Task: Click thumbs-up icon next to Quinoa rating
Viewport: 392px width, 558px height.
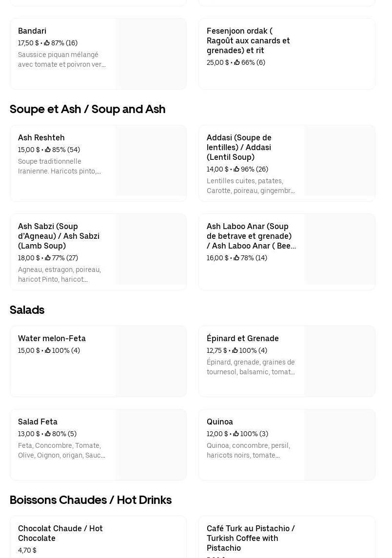Action: 235,434
